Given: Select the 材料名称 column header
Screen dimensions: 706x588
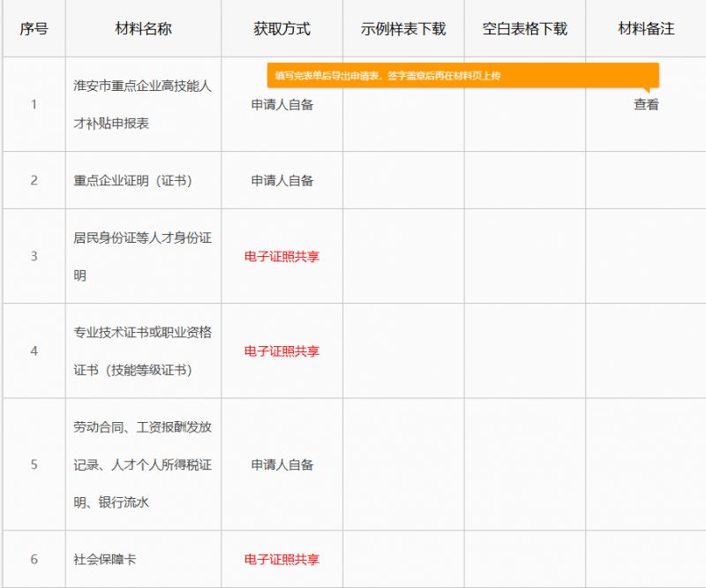Looking at the screenshot, I should (143, 29).
